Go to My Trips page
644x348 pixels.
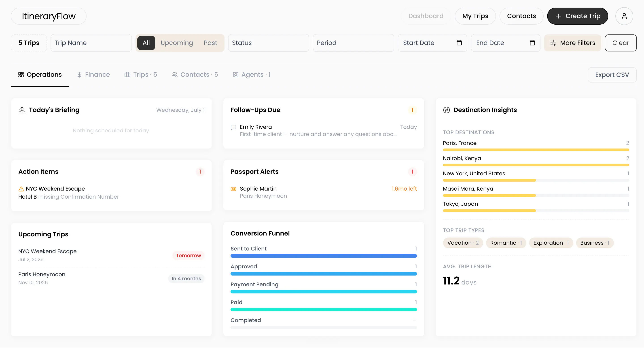[475, 16]
